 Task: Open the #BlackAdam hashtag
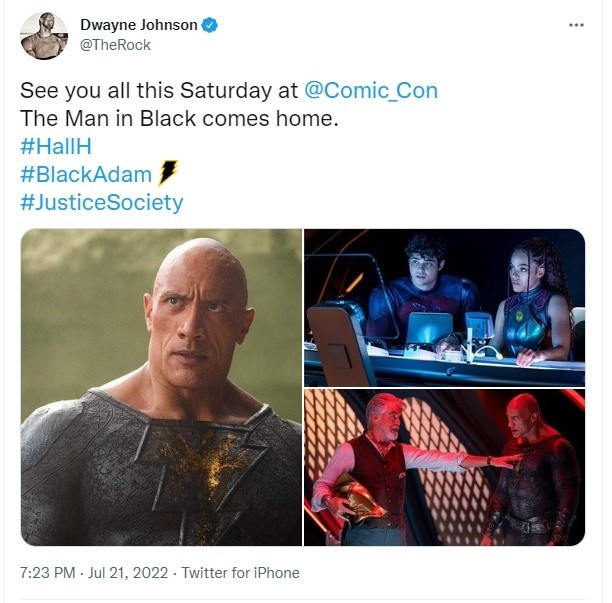coord(86,174)
